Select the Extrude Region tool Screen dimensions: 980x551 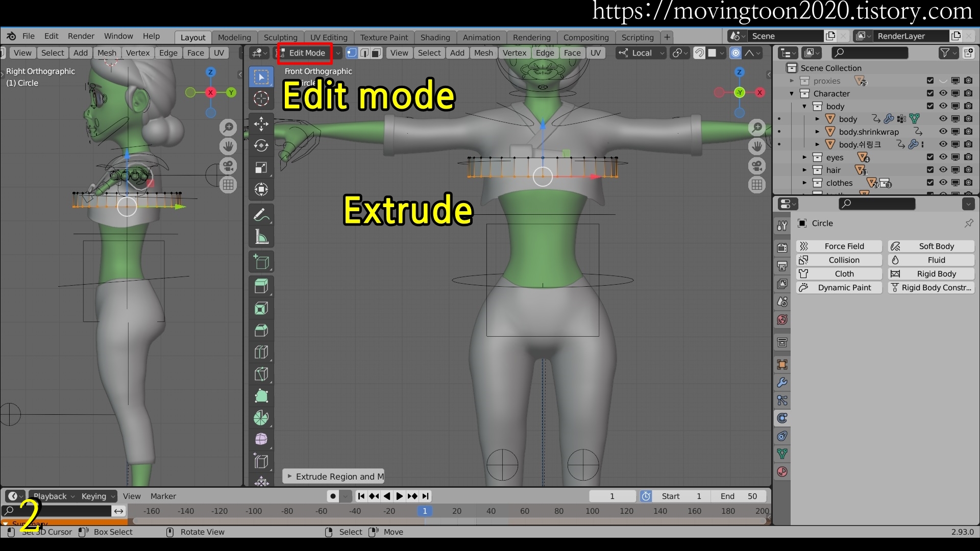click(x=261, y=286)
